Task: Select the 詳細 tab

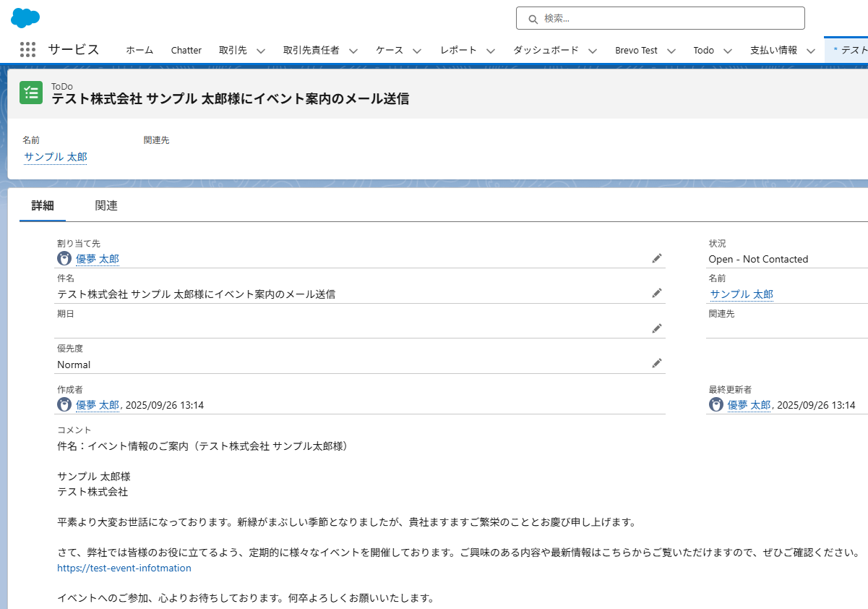Action: [43, 206]
